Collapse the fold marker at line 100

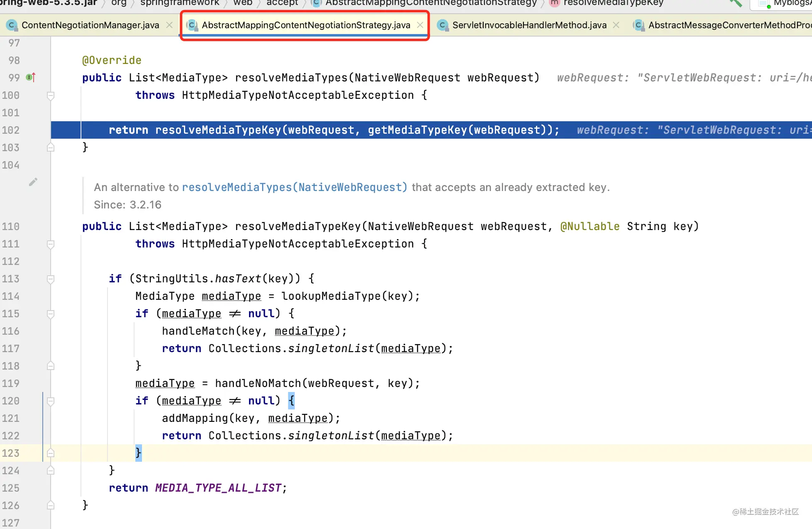click(51, 96)
